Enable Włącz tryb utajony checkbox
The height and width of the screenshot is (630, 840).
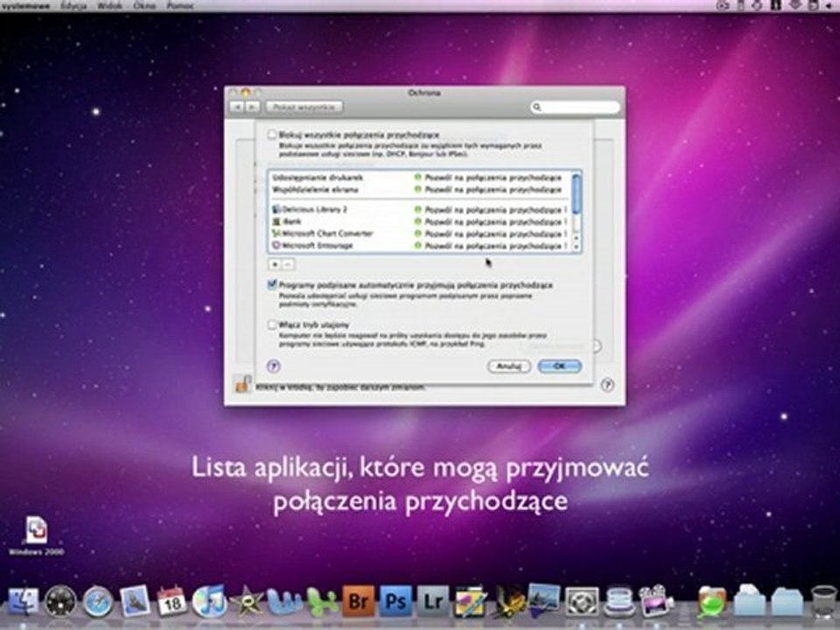pyautogui.click(x=272, y=325)
